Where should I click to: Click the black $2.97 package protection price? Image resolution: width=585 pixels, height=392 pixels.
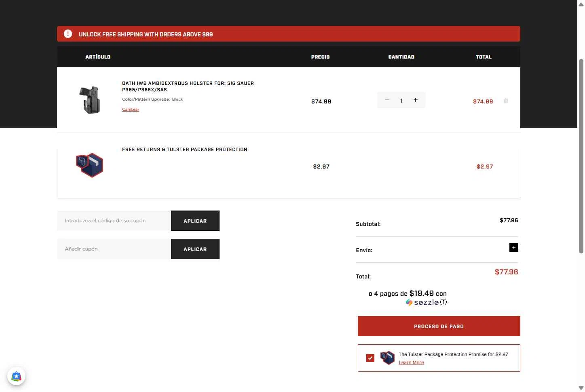click(321, 166)
